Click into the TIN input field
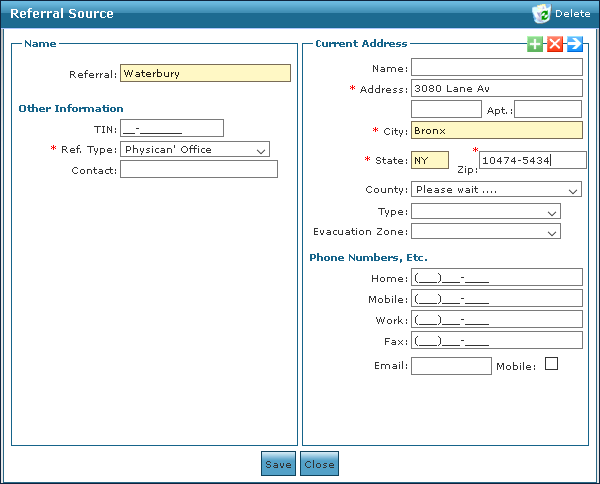Viewport: 600px width, 484px height. point(172,128)
